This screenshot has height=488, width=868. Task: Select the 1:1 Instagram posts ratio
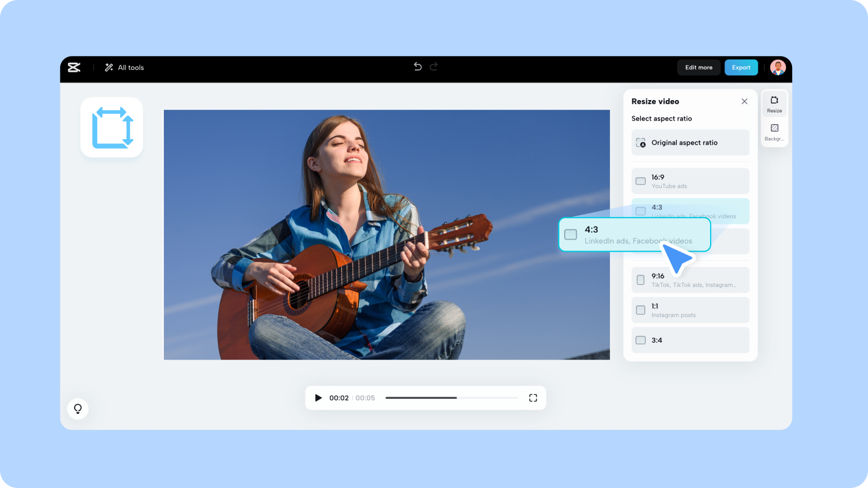[690, 310]
